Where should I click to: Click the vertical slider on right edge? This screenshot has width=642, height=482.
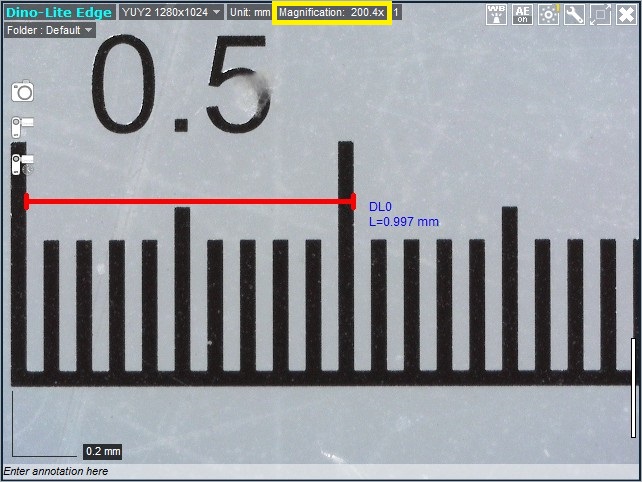[633, 388]
